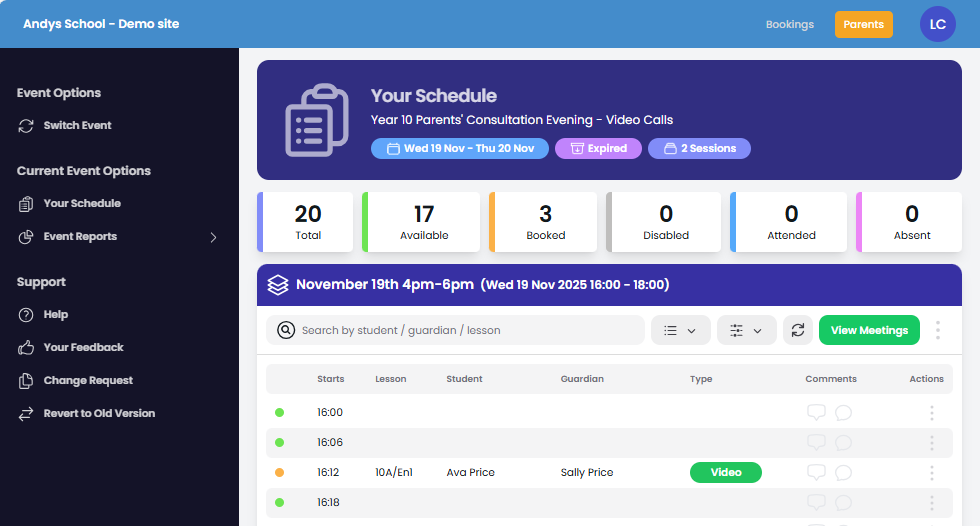Click the Event Reports pie chart icon
Screen dimensions: 980x526
26,237
